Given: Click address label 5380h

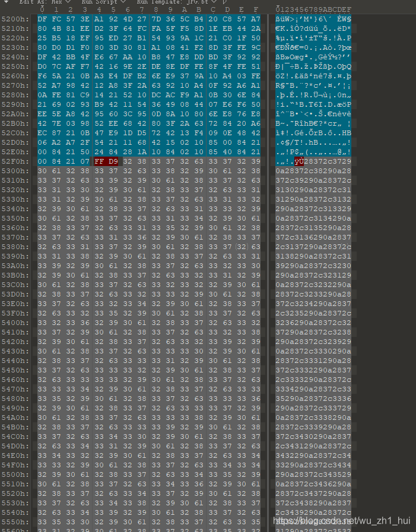Looking at the screenshot, I should [x=15, y=247].
